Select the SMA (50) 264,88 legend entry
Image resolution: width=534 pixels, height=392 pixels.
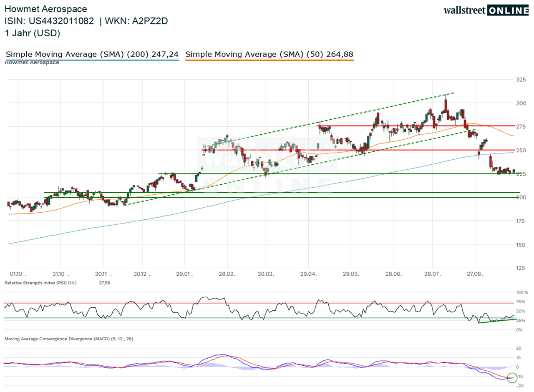(x=269, y=54)
